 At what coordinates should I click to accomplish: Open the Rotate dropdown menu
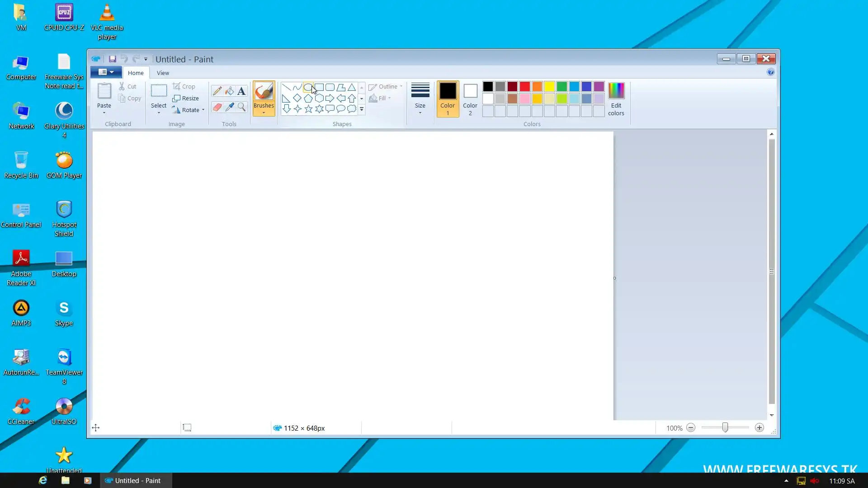tap(203, 110)
